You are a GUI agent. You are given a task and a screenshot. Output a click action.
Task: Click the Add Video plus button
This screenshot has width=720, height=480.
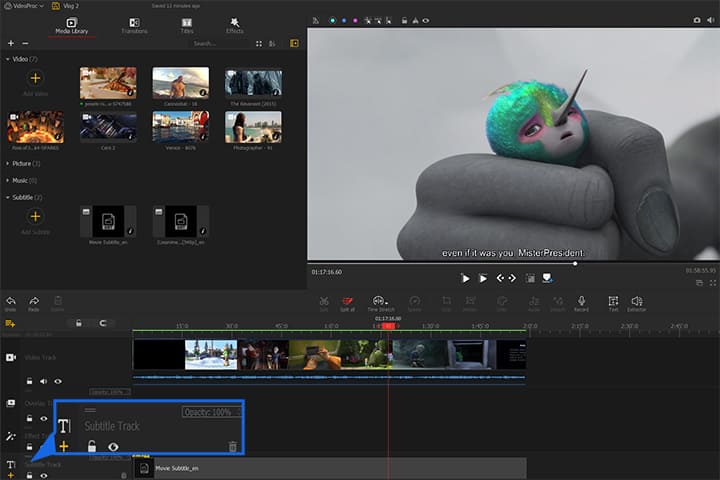tap(35, 78)
